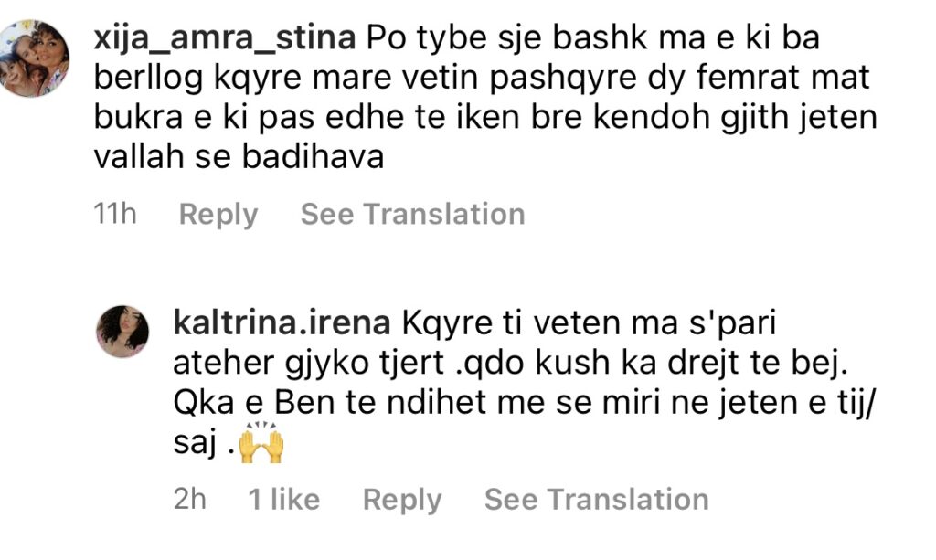Click 'Qka e Ben' text in reply
This screenshot has height=560, width=936.
pos(254,403)
